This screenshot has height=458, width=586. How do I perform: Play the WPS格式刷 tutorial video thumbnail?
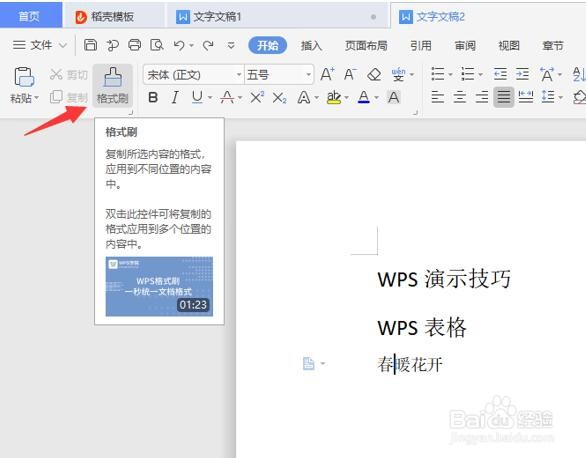159,286
